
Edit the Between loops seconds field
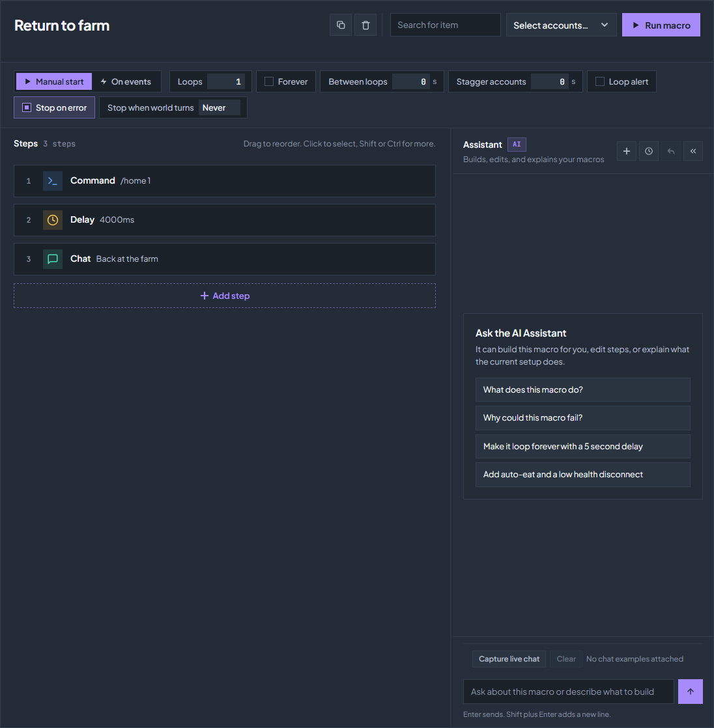click(x=410, y=81)
